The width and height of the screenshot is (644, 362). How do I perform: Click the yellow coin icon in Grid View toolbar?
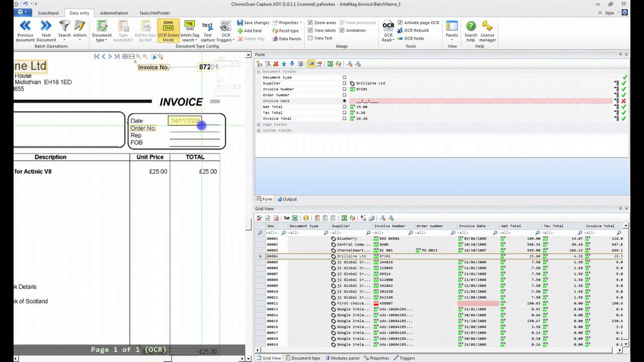point(306,218)
